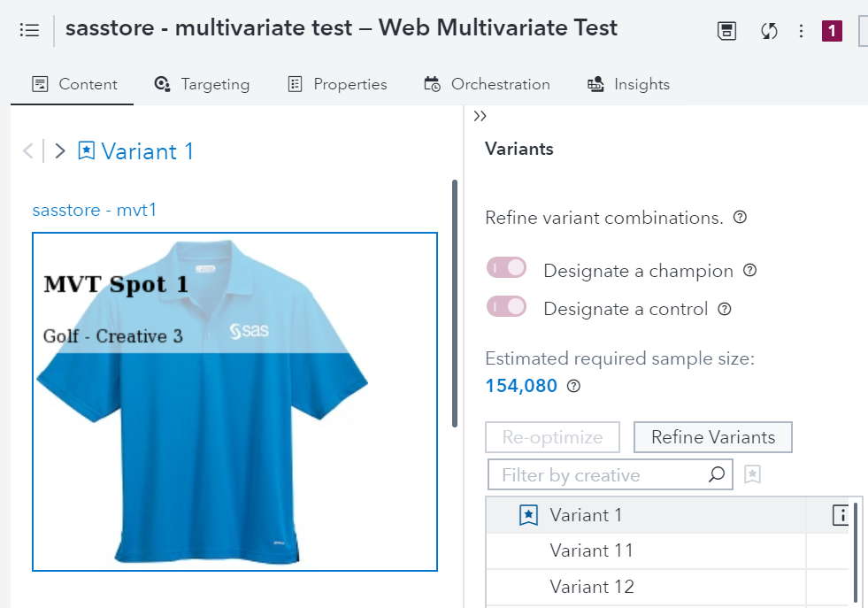
Task: Open the vertical three-dot more menu
Action: click(x=801, y=31)
